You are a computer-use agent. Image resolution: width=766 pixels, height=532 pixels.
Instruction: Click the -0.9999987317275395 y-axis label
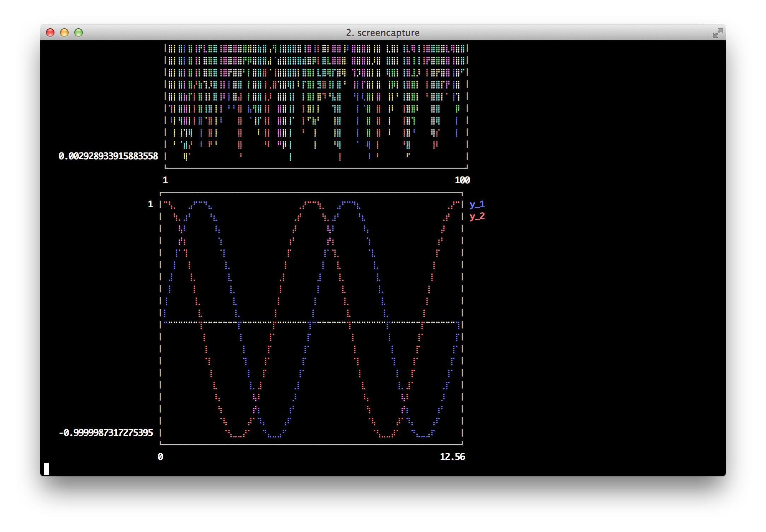[106, 433]
